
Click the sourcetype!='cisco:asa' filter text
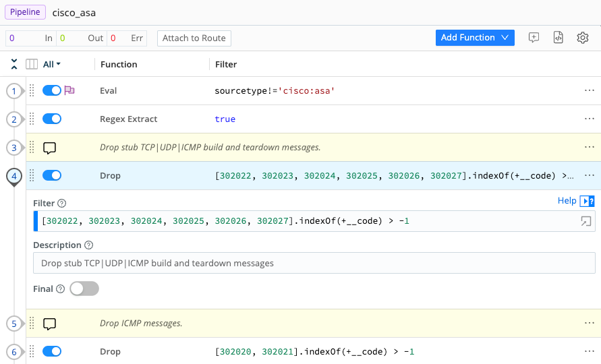point(275,91)
